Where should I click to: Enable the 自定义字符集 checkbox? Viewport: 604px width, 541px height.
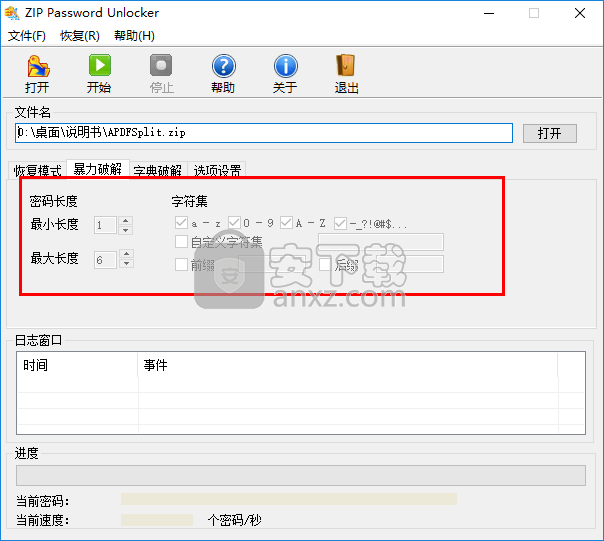(181, 242)
